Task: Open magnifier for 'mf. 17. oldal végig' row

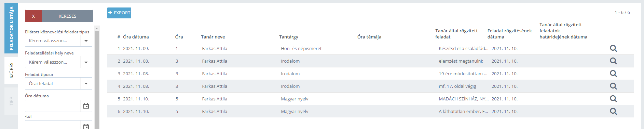Action: click(x=613, y=86)
